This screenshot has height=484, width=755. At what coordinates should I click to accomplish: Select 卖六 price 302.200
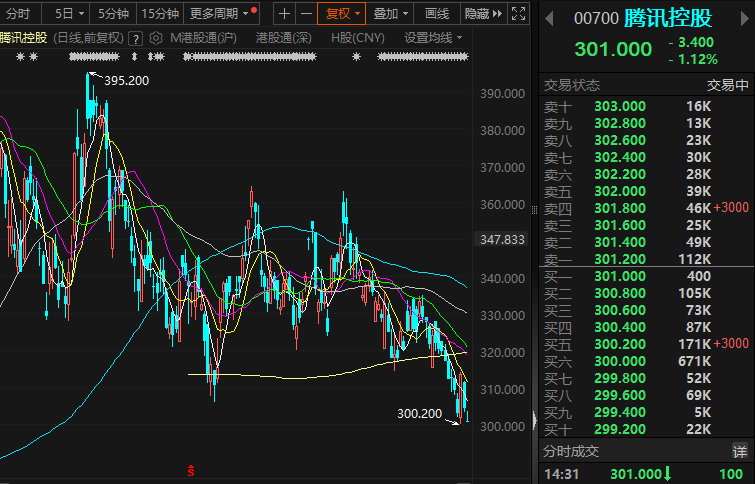620,174
